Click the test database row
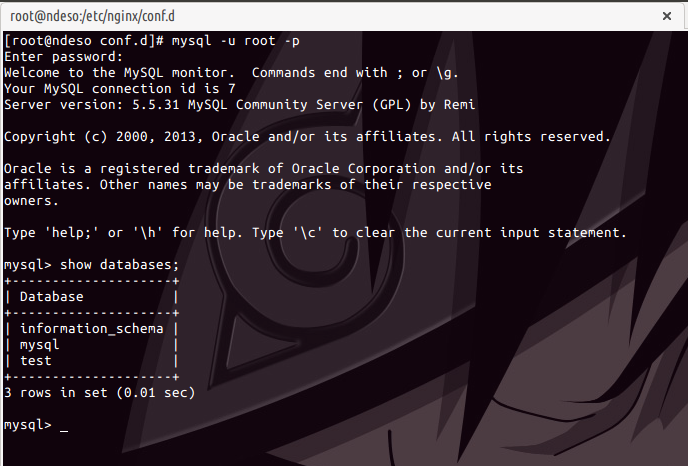 tap(36, 360)
